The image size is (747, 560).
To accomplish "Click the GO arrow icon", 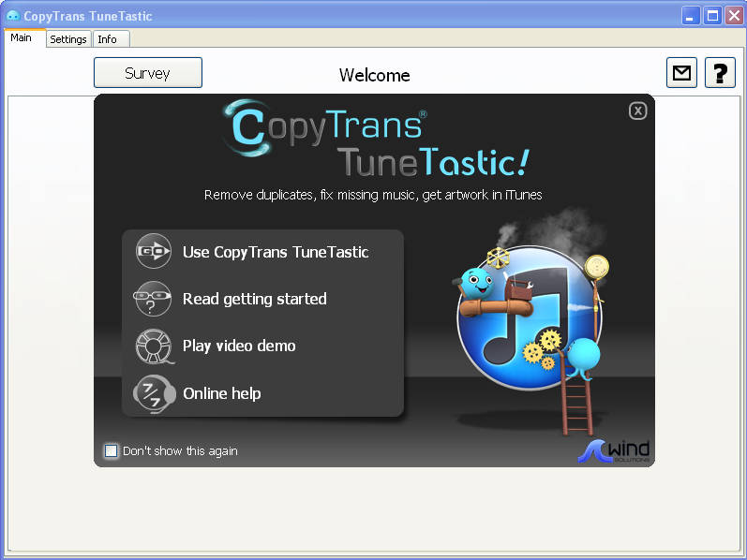I will 154,251.
